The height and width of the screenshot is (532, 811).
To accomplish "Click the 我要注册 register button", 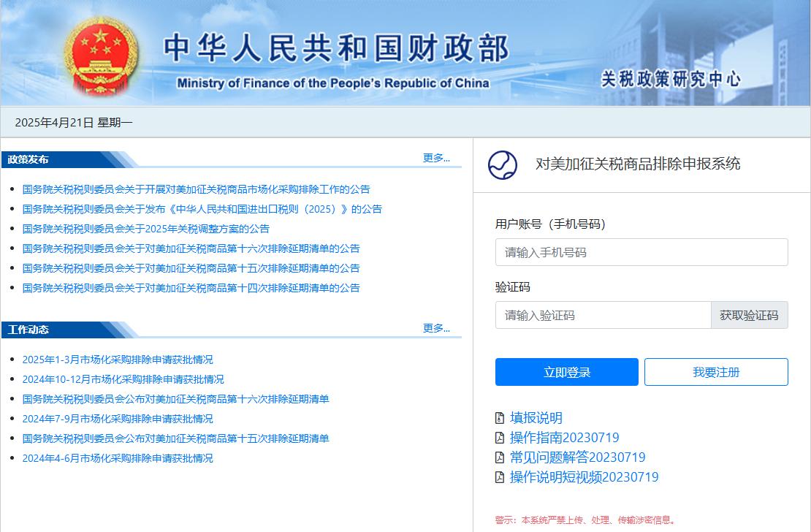I will 716,372.
